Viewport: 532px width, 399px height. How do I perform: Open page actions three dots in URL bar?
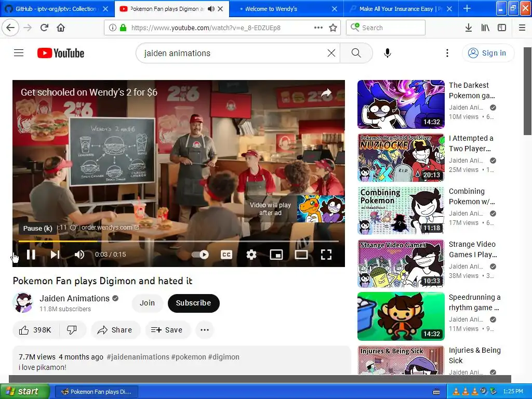click(318, 28)
